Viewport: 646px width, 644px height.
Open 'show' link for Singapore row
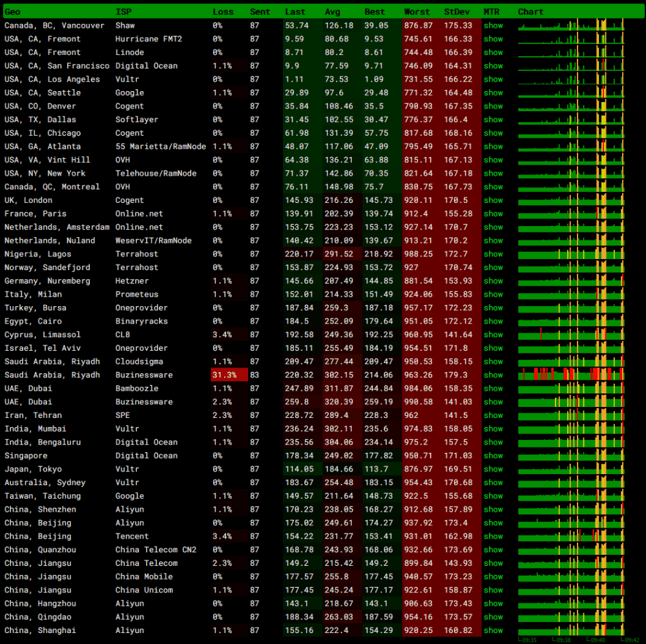pos(493,455)
